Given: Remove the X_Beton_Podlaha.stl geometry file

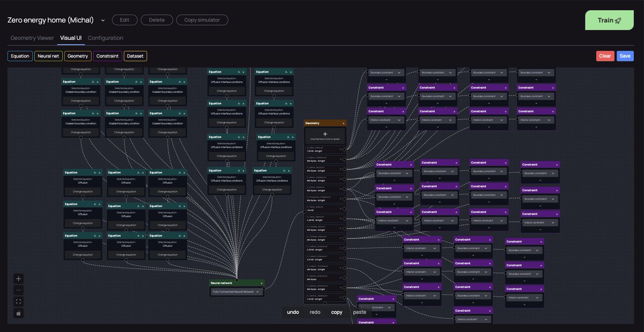Looking at the screenshot, I should tap(340, 159).
